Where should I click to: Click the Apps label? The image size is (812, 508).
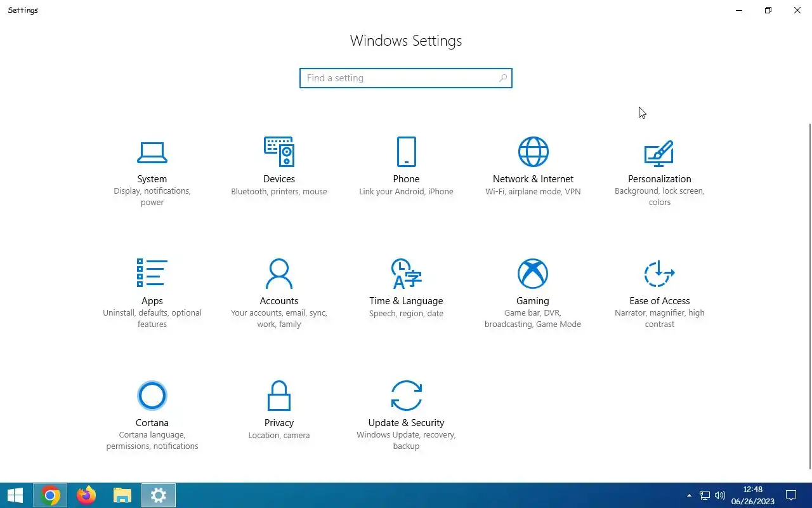tap(152, 301)
